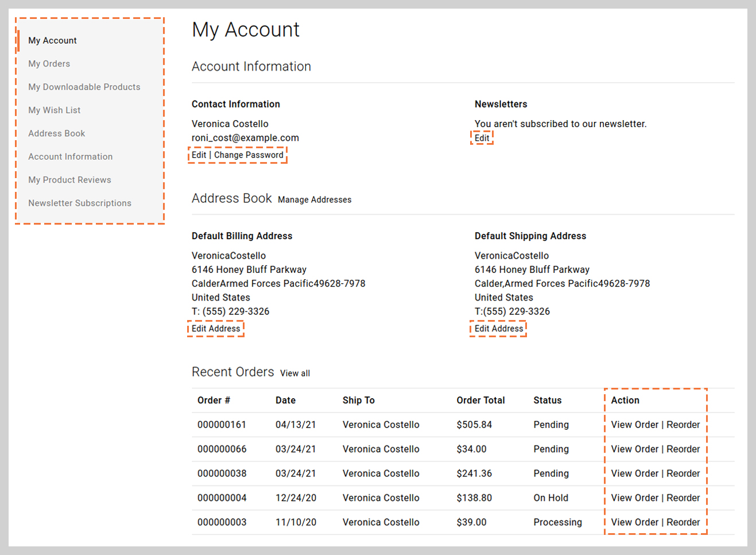Open Account Information sidebar link
The image size is (756, 555).
click(x=71, y=156)
